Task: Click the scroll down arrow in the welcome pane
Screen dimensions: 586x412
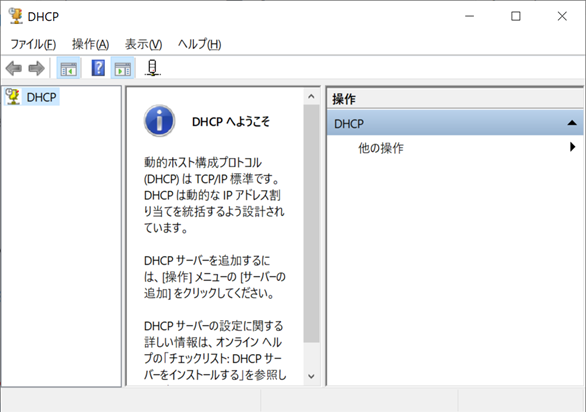Action: click(311, 376)
